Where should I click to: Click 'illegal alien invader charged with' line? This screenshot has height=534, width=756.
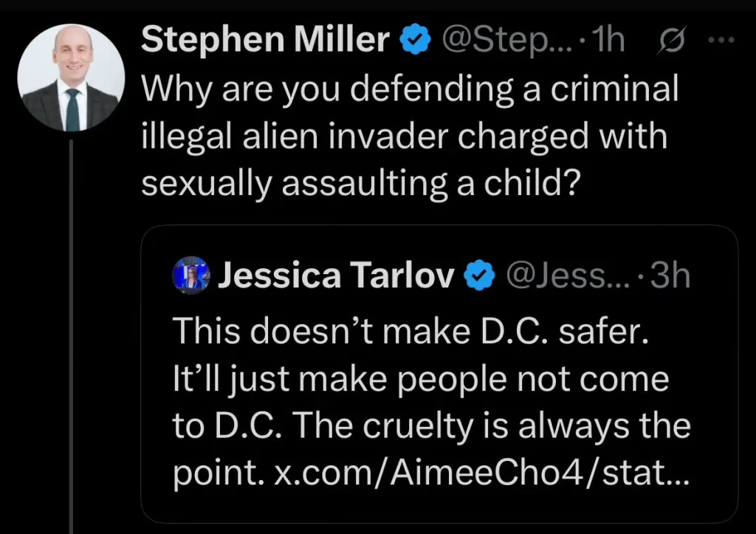click(x=403, y=137)
